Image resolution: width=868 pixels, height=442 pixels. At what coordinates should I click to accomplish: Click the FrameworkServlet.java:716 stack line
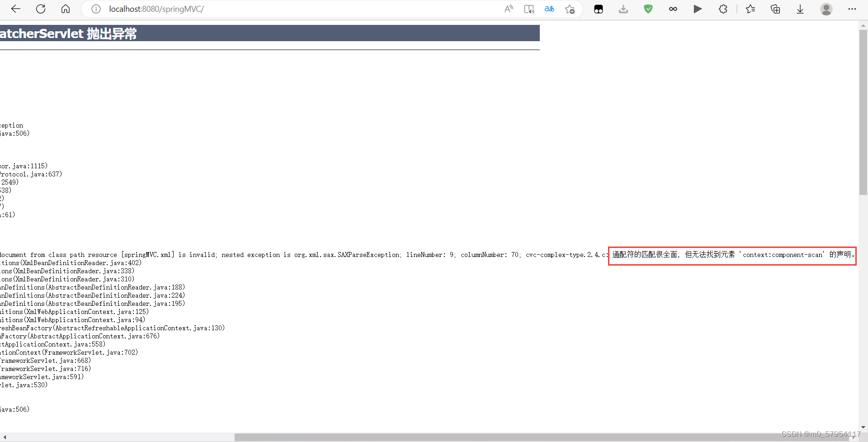click(x=46, y=369)
